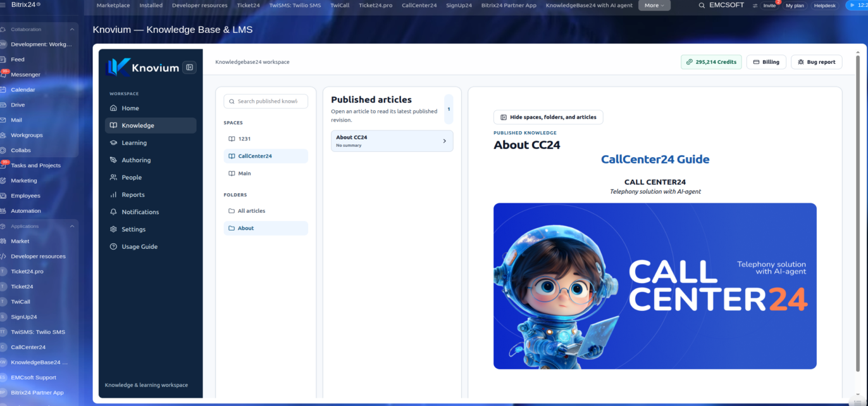Open People in the Knovium sidebar

pyautogui.click(x=151, y=177)
